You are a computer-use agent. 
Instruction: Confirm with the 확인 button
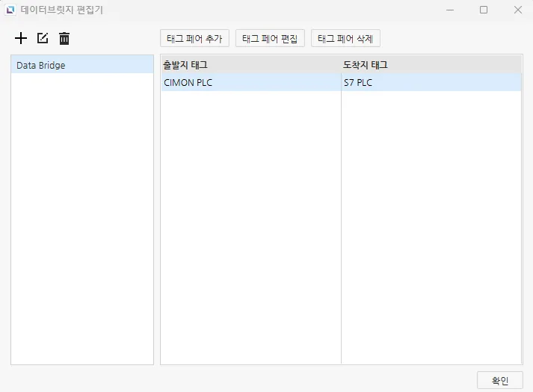[x=499, y=380]
